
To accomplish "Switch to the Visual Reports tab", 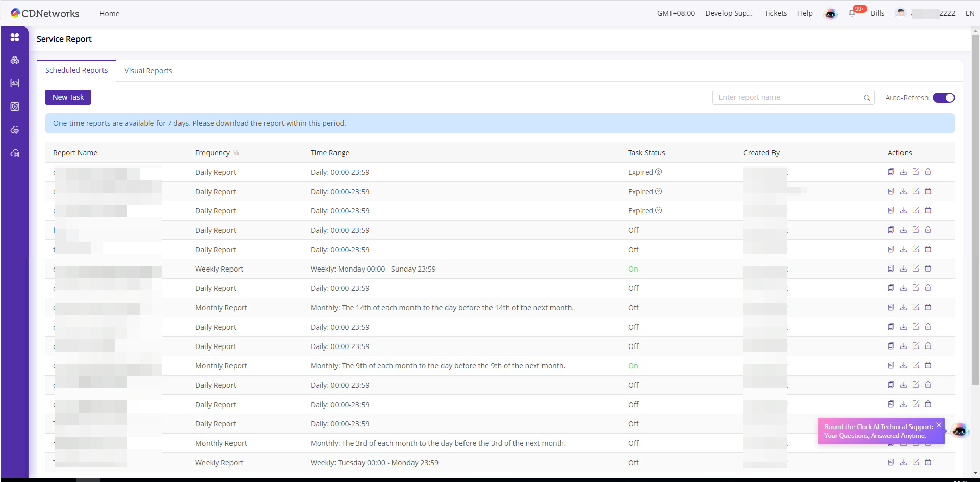I will [x=148, y=71].
